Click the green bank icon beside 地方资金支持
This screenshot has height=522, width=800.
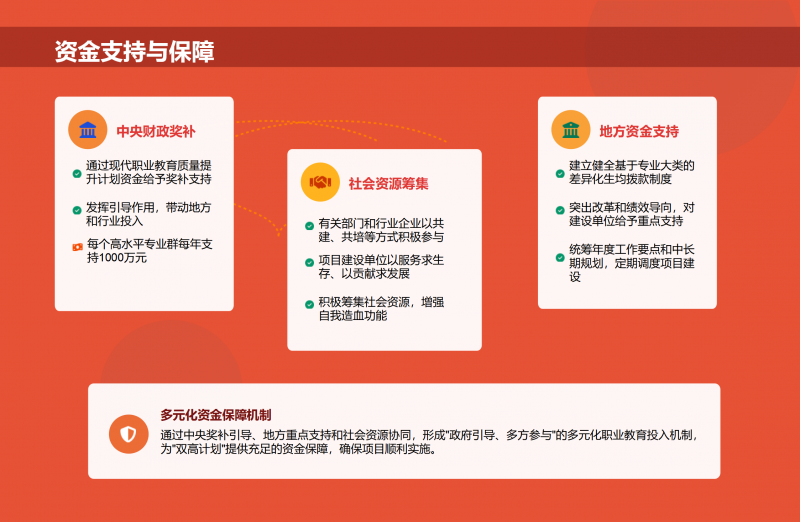(x=571, y=130)
